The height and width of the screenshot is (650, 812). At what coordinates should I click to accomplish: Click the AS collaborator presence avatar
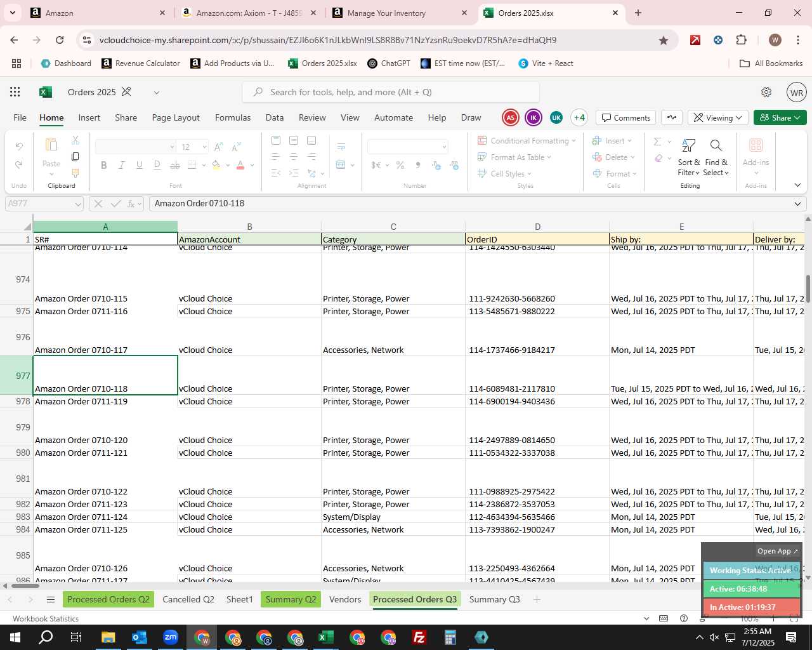(x=511, y=117)
